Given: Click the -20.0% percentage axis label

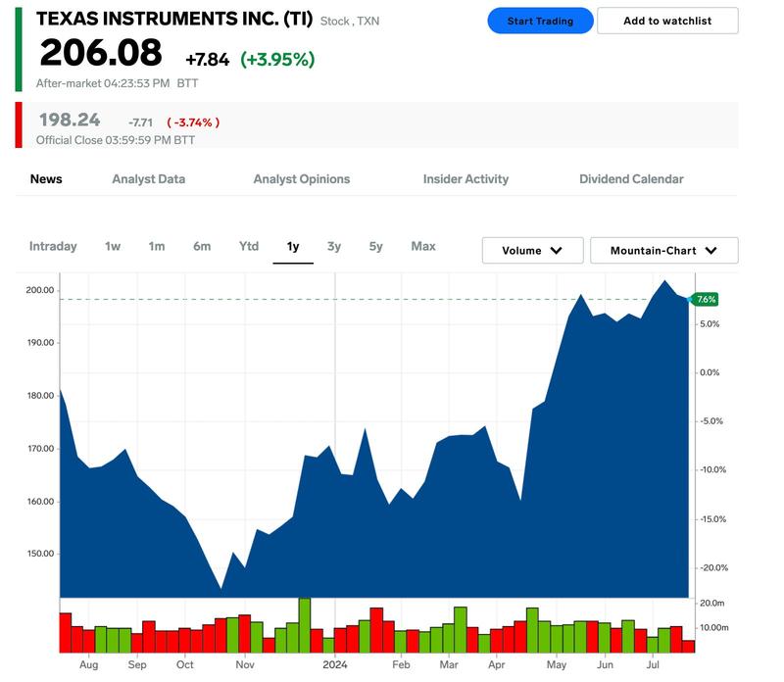Looking at the screenshot, I should (713, 567).
